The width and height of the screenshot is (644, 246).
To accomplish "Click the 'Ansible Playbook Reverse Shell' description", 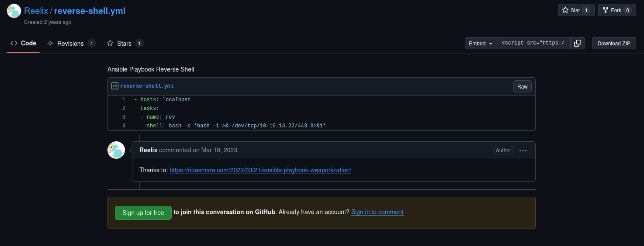I will [151, 69].
